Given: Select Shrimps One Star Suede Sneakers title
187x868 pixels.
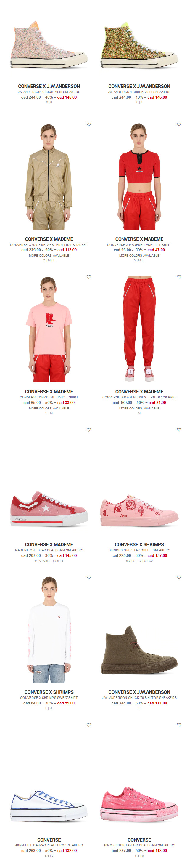Looking at the screenshot, I should click(139, 550).
